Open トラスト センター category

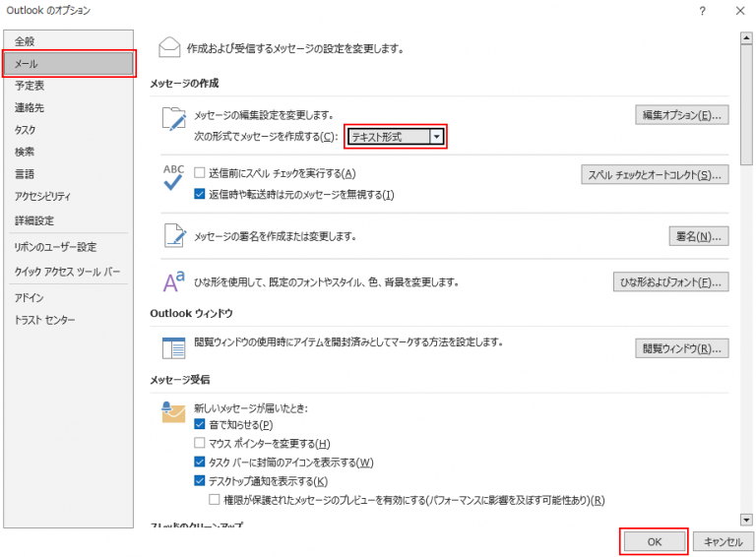69,320
